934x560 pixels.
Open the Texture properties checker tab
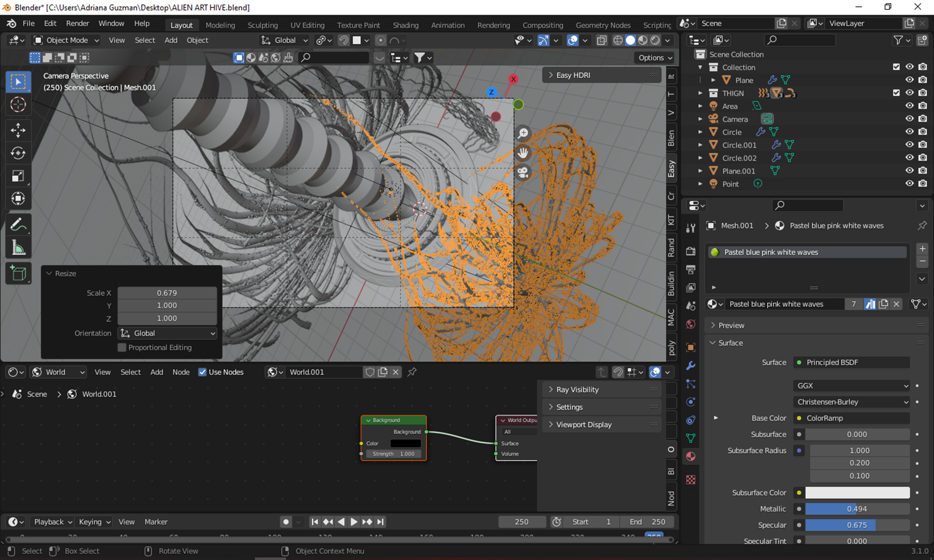click(x=691, y=480)
